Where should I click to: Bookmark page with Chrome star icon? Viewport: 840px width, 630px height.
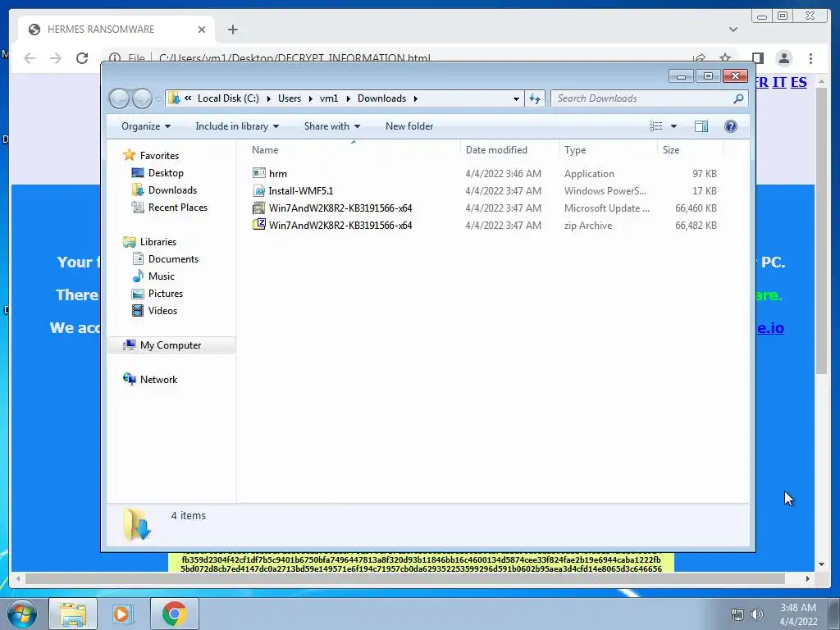725,58
